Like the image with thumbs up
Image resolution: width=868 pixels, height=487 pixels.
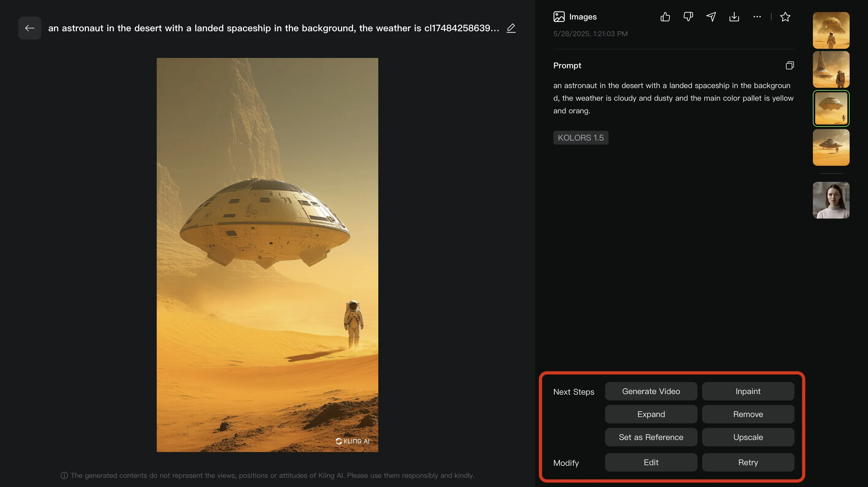[665, 17]
